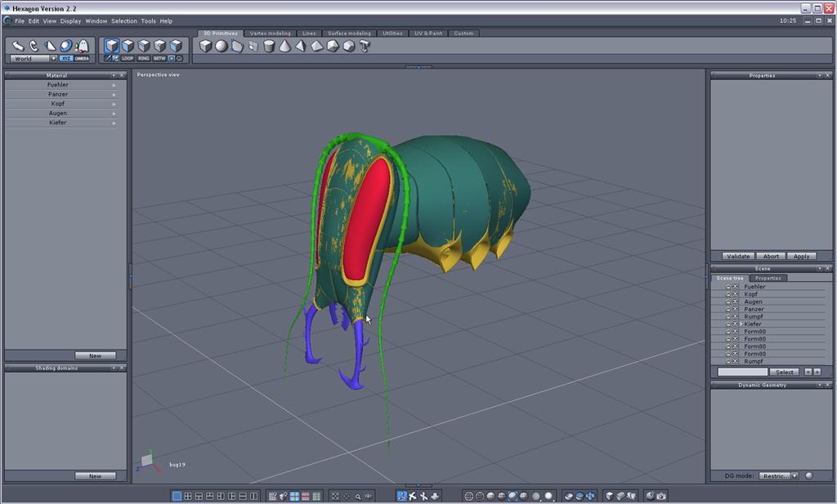
Task: Click the Select button in Scene panel
Action: 785,372
